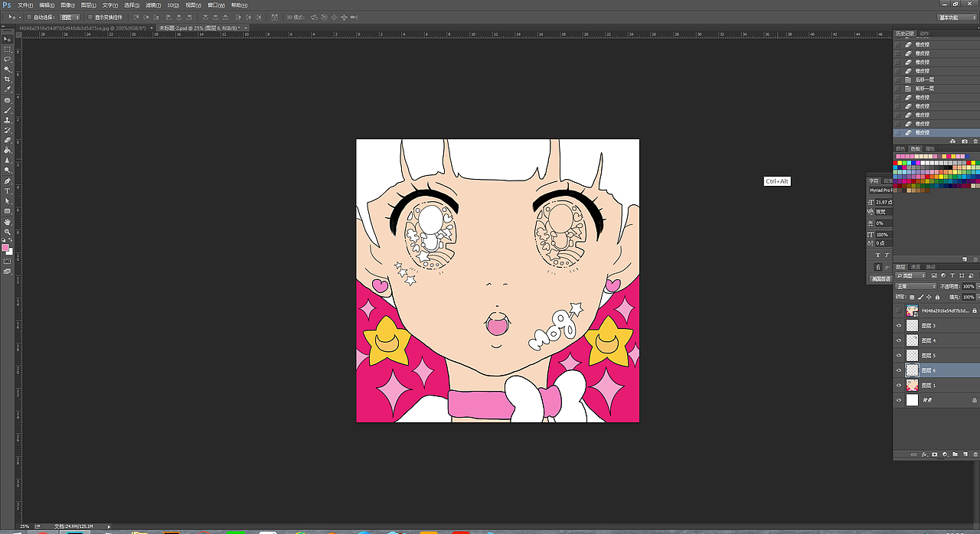This screenshot has height=534, width=980.
Task: Select the Pen tool
Action: 8,181
